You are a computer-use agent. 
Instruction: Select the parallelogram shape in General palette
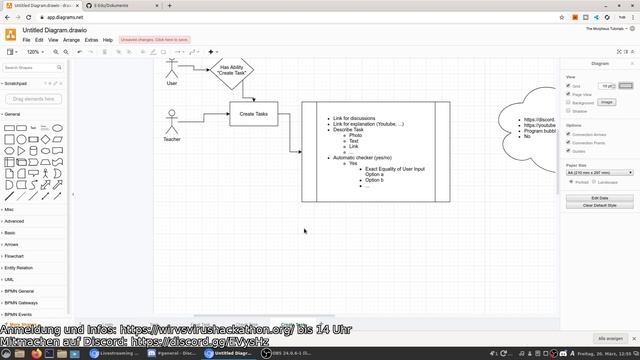coord(58,139)
